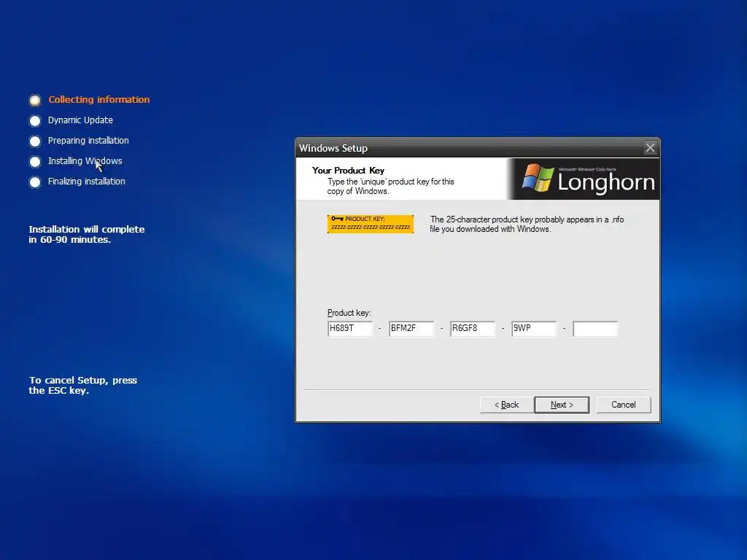Click the 'Windows Setup' title bar text

click(333, 148)
